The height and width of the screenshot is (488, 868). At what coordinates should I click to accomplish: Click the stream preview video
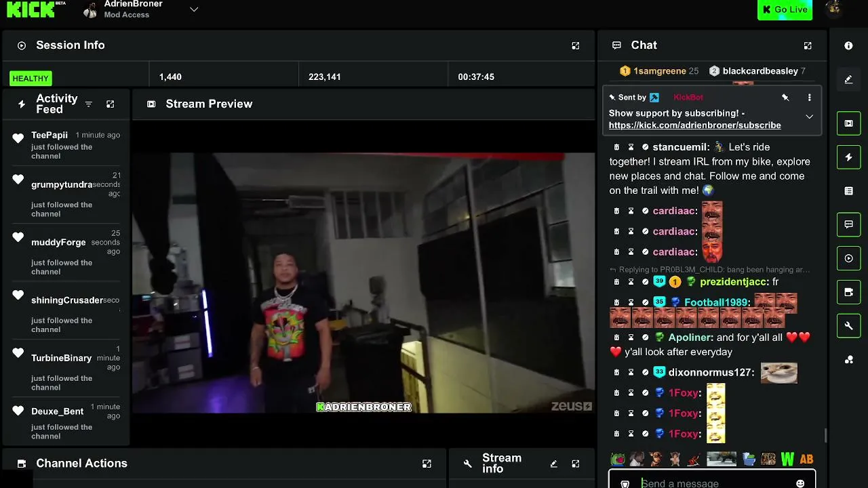click(x=363, y=283)
